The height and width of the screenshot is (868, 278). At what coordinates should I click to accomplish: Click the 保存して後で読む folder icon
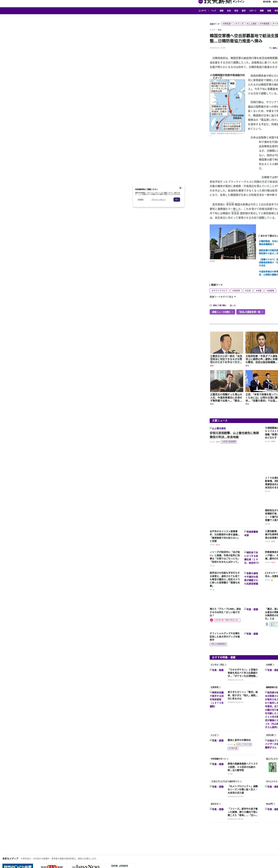tap(211, 306)
